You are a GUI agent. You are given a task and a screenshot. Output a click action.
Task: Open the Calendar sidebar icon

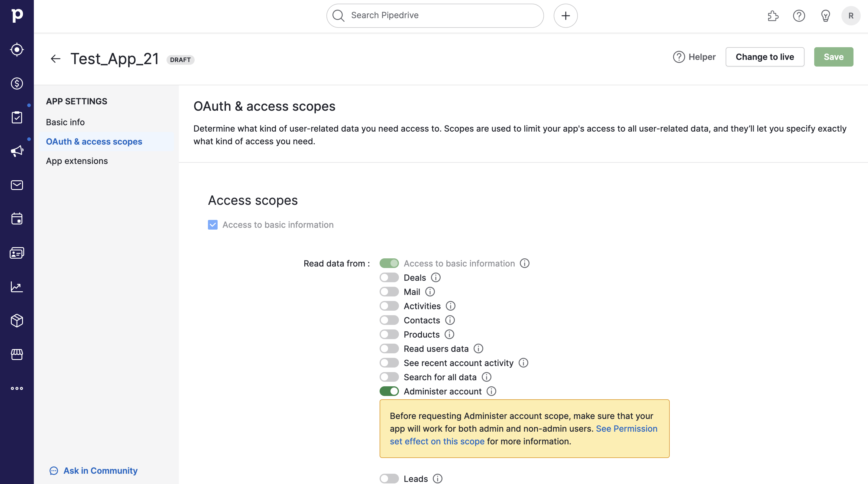16,219
